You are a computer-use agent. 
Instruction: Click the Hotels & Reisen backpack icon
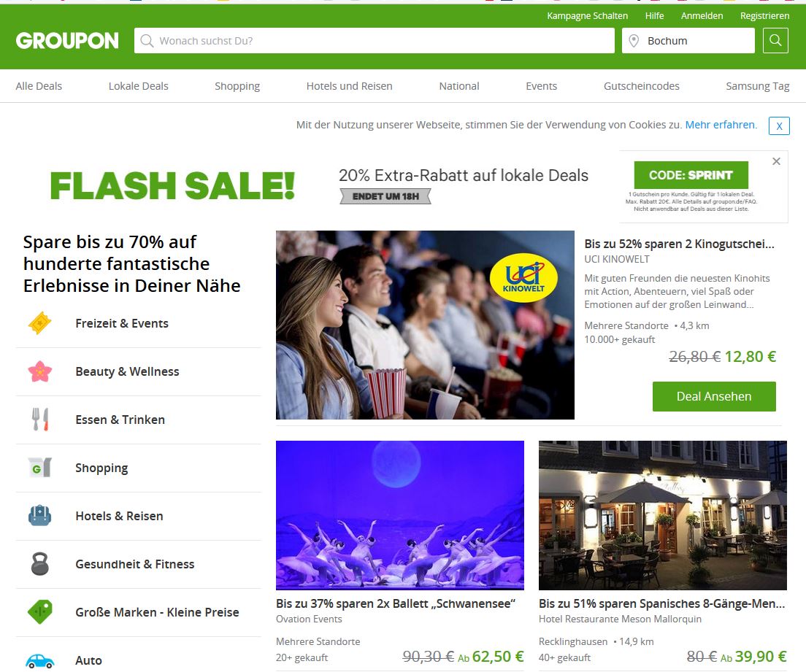pos(39,516)
